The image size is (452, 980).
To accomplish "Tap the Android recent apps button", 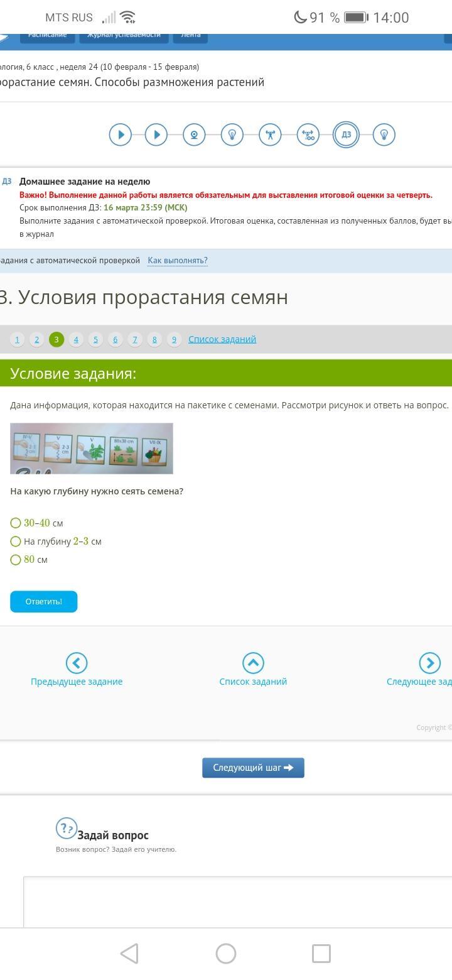I will point(321,954).
